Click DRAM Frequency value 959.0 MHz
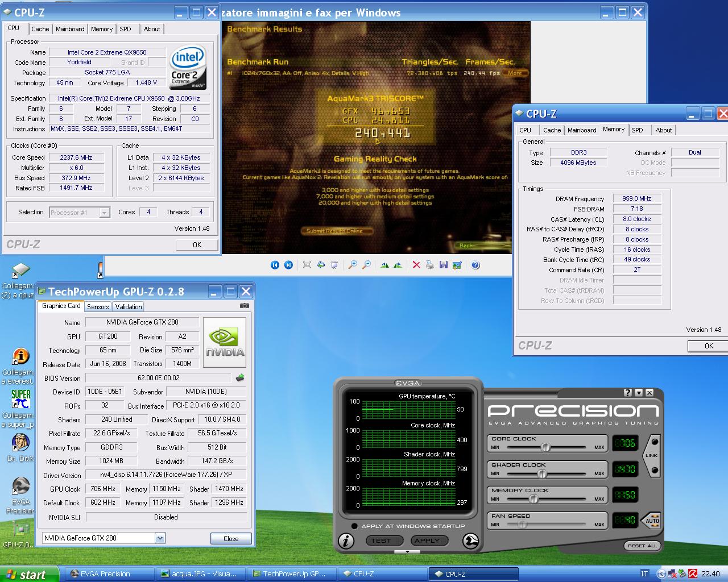Image resolution: width=728 pixels, height=582 pixels. coord(637,199)
